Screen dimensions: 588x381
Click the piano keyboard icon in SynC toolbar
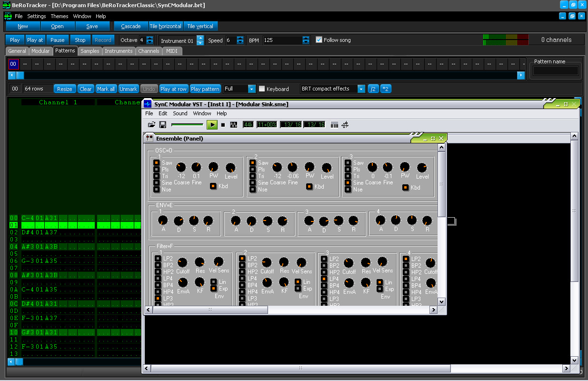tap(334, 125)
